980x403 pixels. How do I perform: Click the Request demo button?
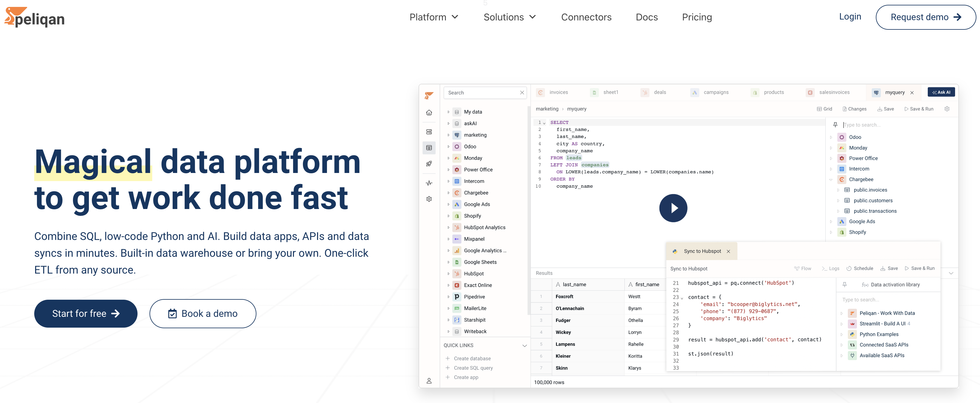coord(927,17)
